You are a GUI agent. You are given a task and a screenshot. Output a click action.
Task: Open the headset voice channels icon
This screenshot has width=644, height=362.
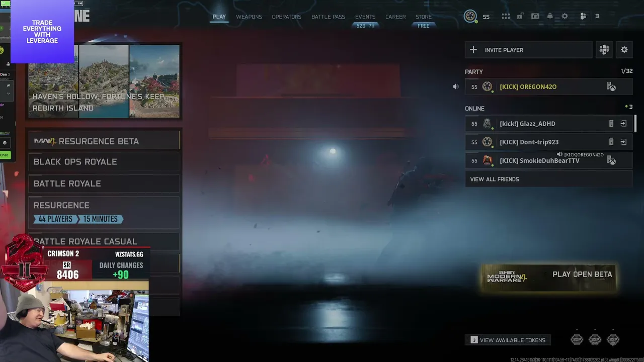tap(535, 16)
